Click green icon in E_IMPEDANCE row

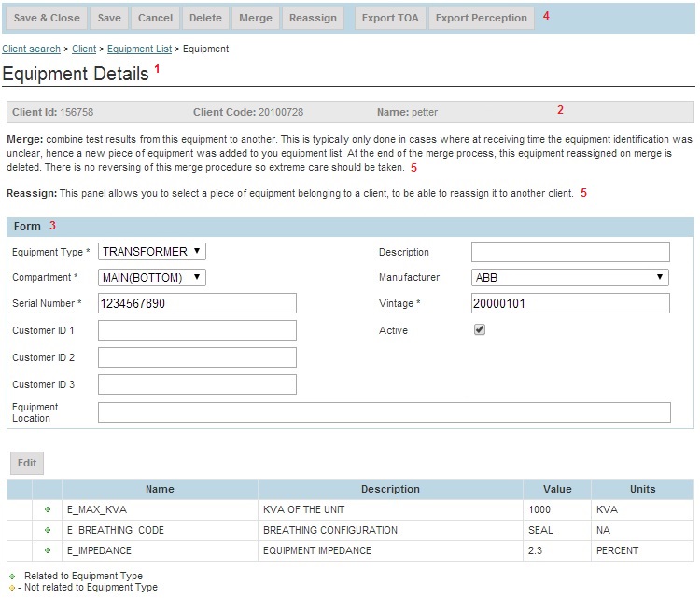click(48, 550)
